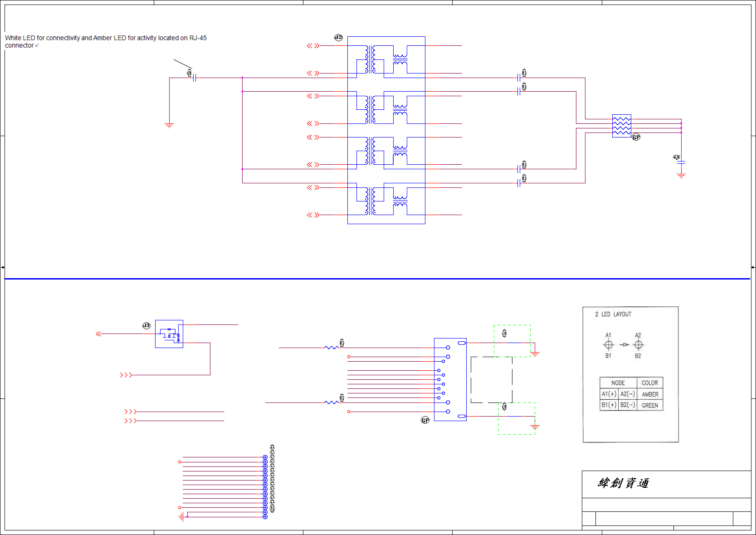
Task: Select the ground symbol below the far-left capacitor
Action: click(x=169, y=125)
